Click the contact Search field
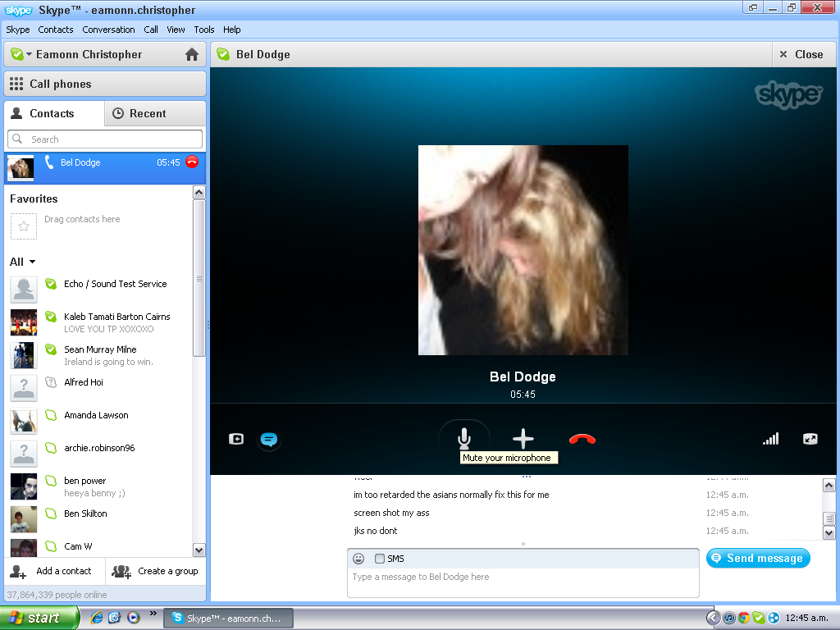Screen dimensions: 840x630 105,139
